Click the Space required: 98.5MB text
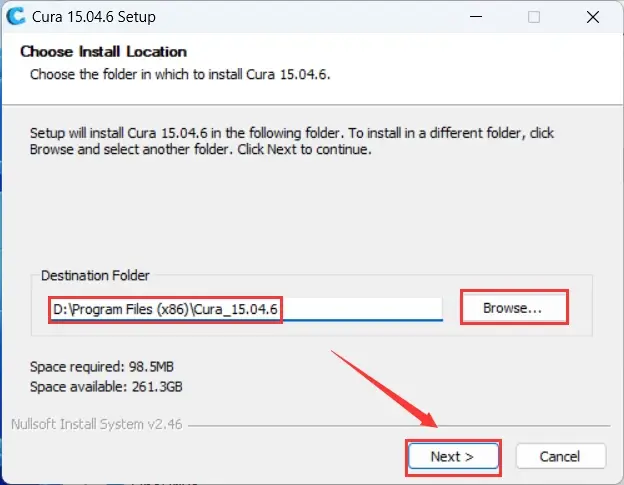The image size is (624, 485). [102, 366]
